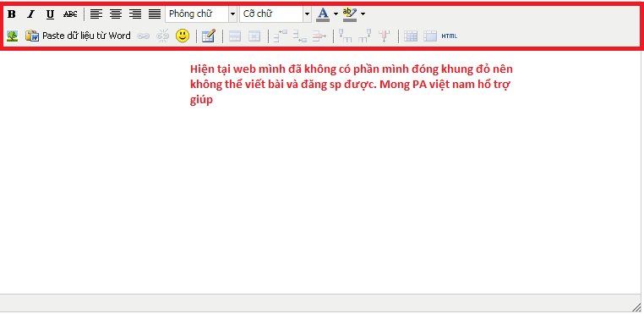Image resolution: width=644 pixels, height=314 pixels.
Task: Click into the red message text
Action: tap(352, 85)
